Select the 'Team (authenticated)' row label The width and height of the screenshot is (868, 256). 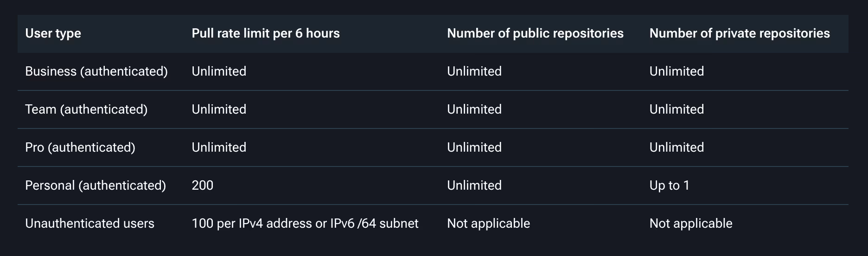(x=86, y=109)
